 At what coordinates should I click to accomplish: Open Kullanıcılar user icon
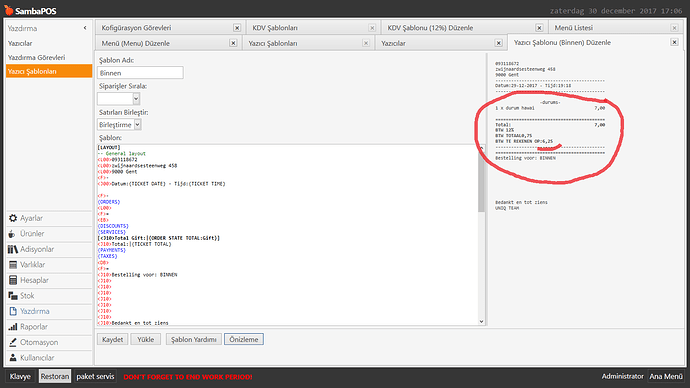[x=13, y=358]
